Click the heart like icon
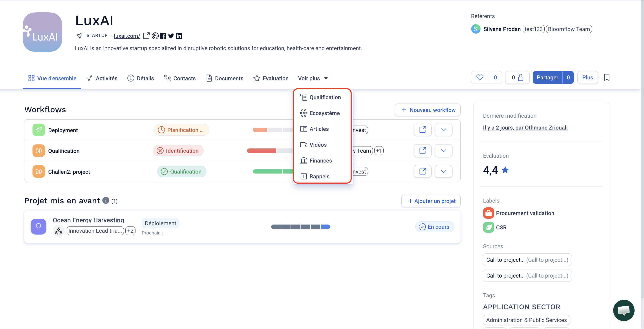The width and height of the screenshot is (644, 329). pos(480,77)
